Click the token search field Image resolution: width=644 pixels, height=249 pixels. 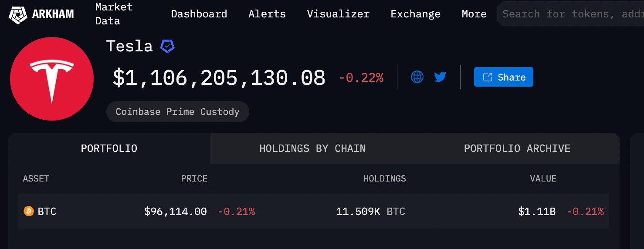(x=570, y=14)
